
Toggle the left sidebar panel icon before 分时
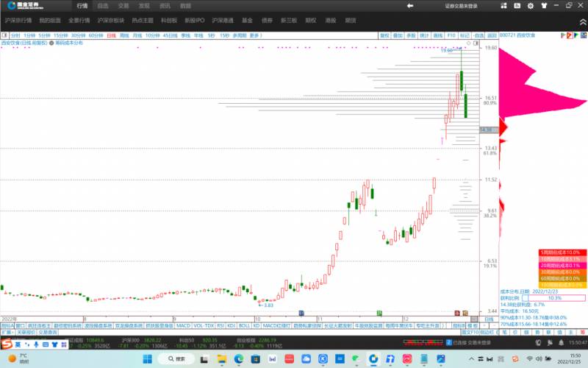click(x=4, y=35)
